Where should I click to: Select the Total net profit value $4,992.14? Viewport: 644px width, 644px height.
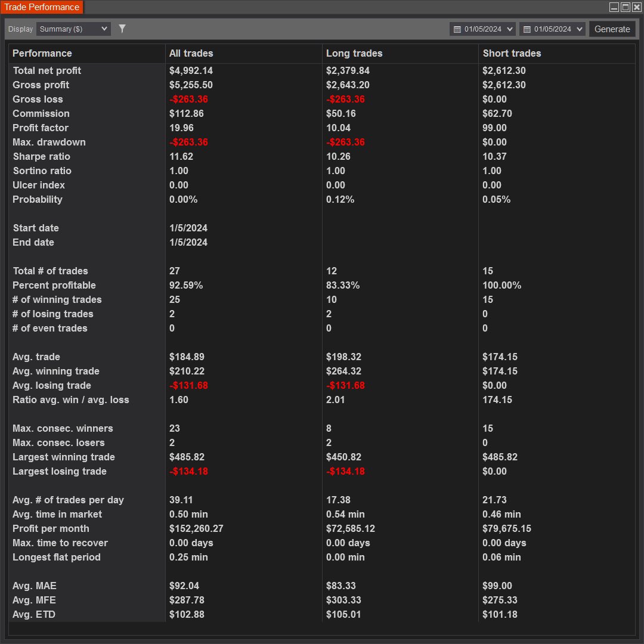pyautogui.click(x=192, y=70)
